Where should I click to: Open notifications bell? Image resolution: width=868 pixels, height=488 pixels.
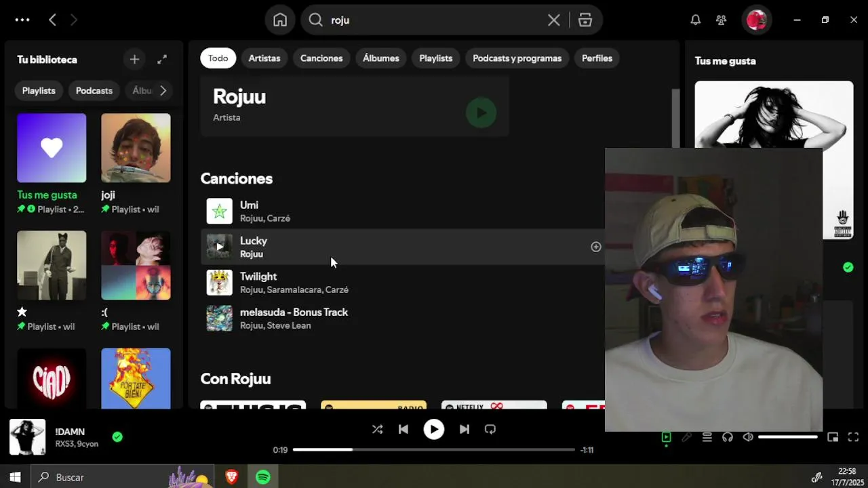tap(695, 20)
